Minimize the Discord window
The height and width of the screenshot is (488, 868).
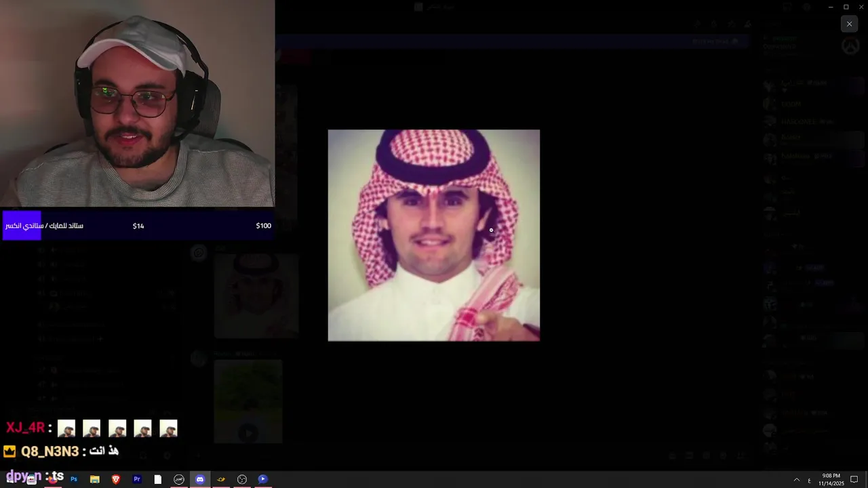(831, 7)
